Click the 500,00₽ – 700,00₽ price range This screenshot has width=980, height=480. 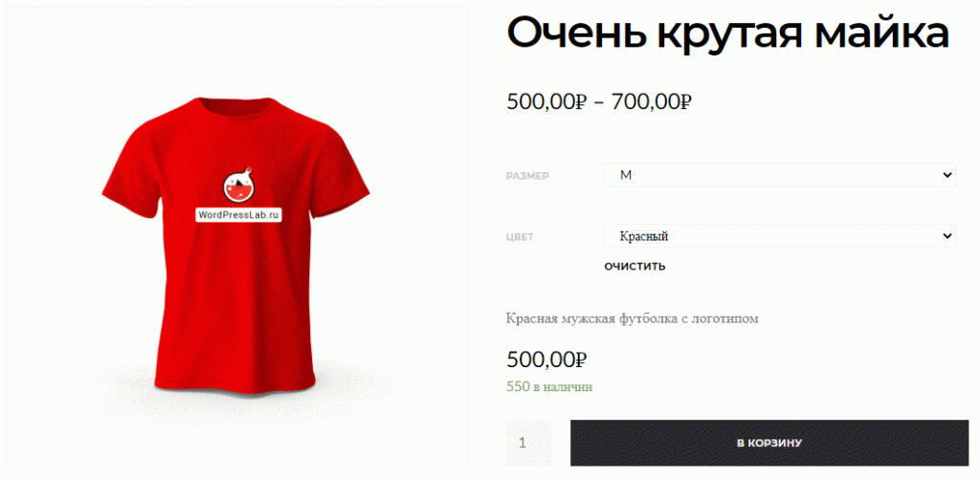599,100
